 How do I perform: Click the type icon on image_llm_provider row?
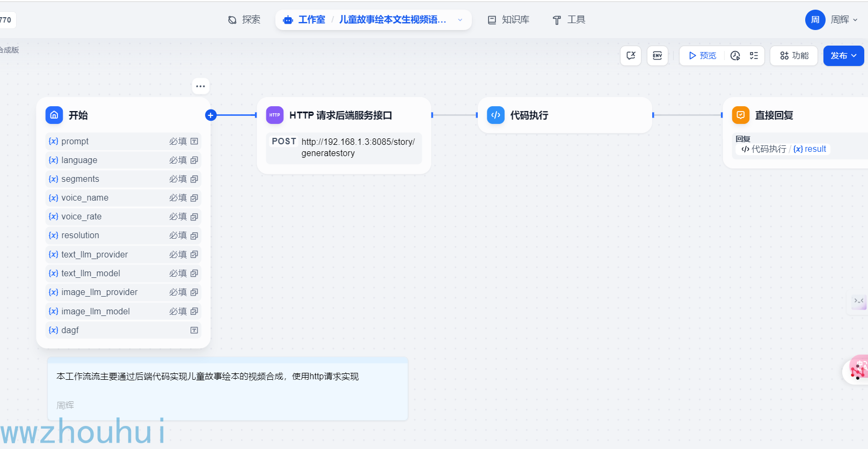194,292
